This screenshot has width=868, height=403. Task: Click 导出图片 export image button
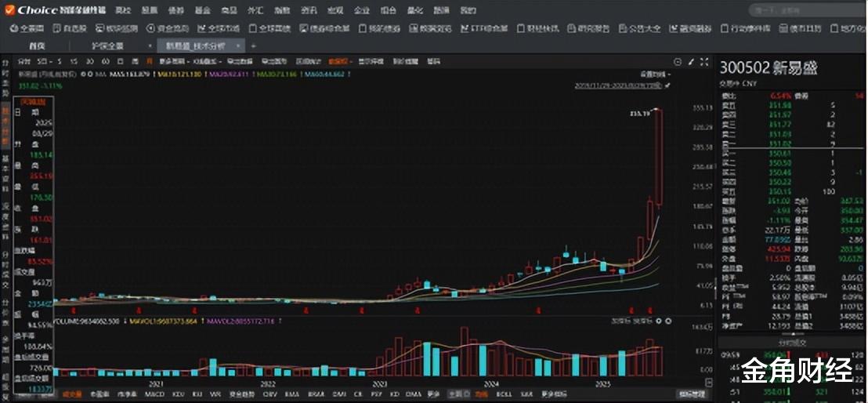click(x=273, y=61)
